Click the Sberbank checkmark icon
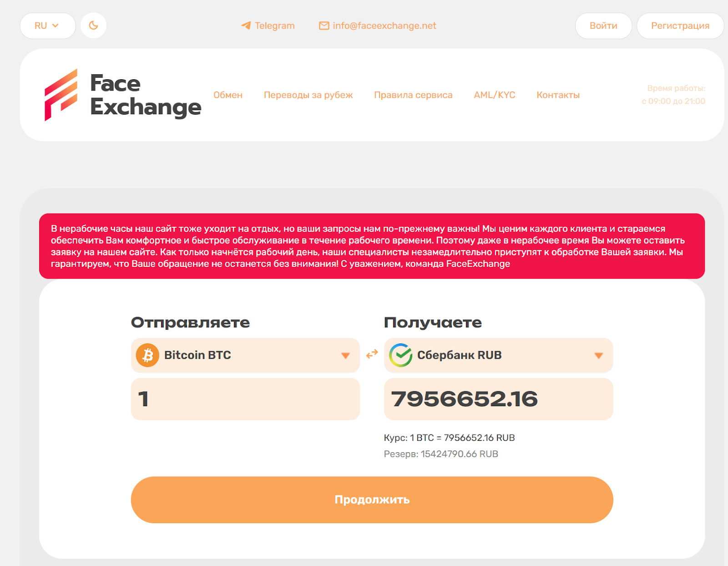The height and width of the screenshot is (566, 728). [x=401, y=355]
